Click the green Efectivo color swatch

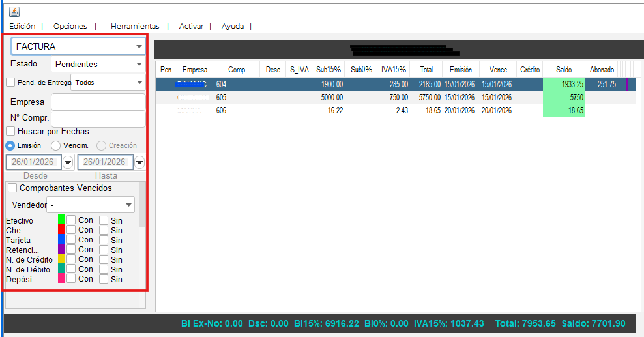pos(61,220)
